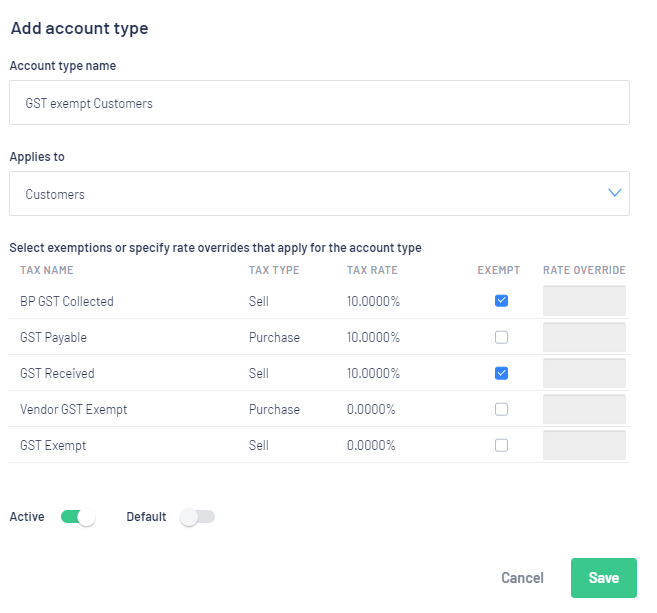Click rate override for BP GST Collected
Viewport: 657px width, 613px height.
tap(584, 301)
